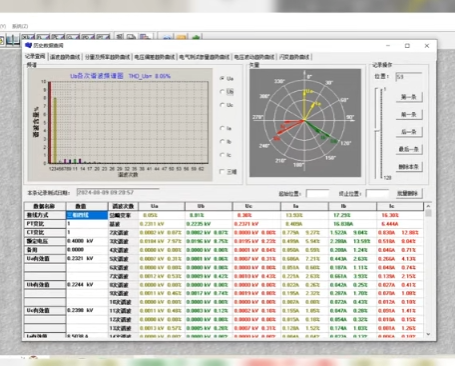The image size is (455, 366).
Task: Click the 最后一条 record button
Action: (409, 149)
